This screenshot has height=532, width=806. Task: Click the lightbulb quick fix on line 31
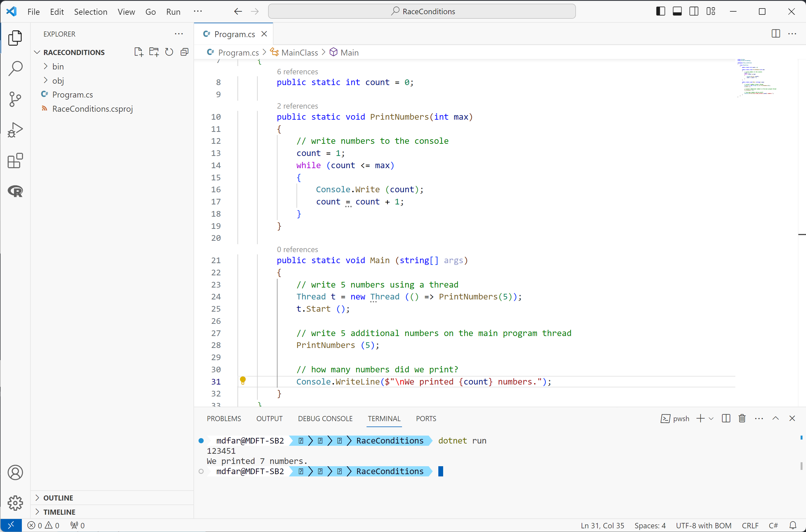click(243, 381)
